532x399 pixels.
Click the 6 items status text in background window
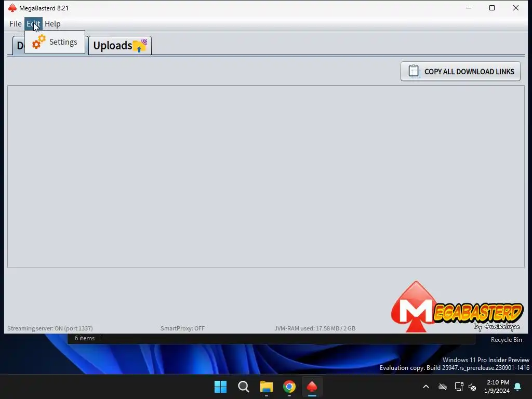pos(85,338)
